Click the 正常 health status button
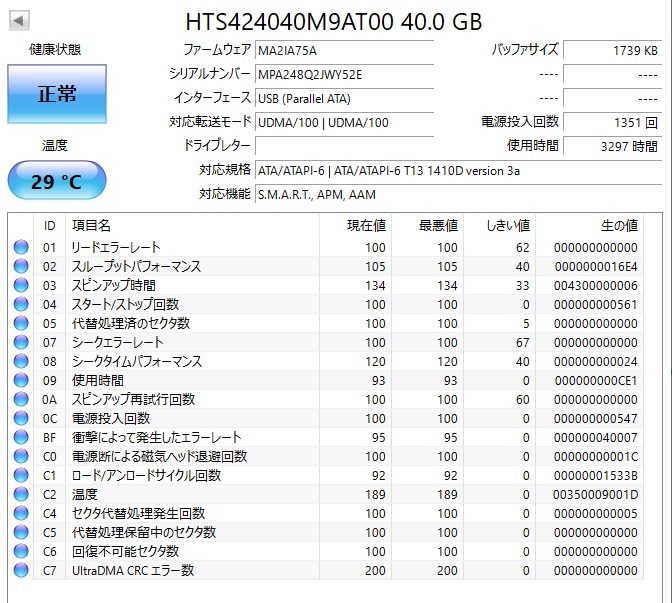The image size is (672, 603). click(57, 94)
